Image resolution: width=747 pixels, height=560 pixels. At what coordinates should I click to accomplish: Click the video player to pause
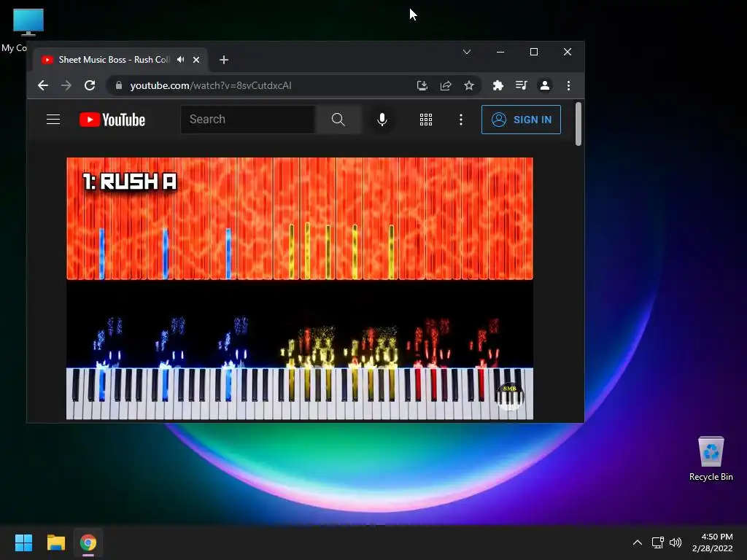(x=300, y=289)
